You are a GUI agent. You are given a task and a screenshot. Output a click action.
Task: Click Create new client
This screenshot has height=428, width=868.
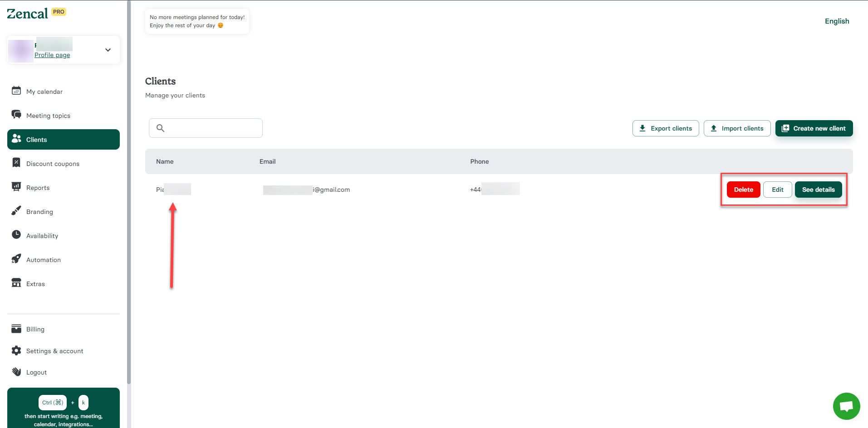point(814,128)
